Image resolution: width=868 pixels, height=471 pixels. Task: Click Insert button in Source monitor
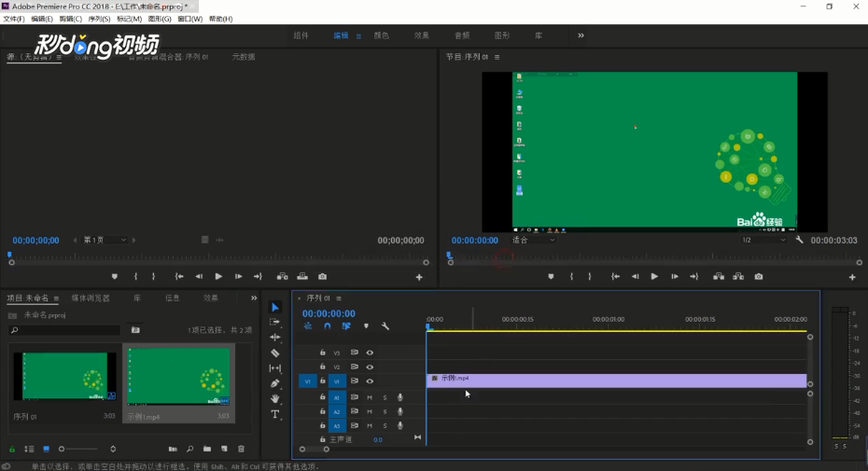[282, 276]
